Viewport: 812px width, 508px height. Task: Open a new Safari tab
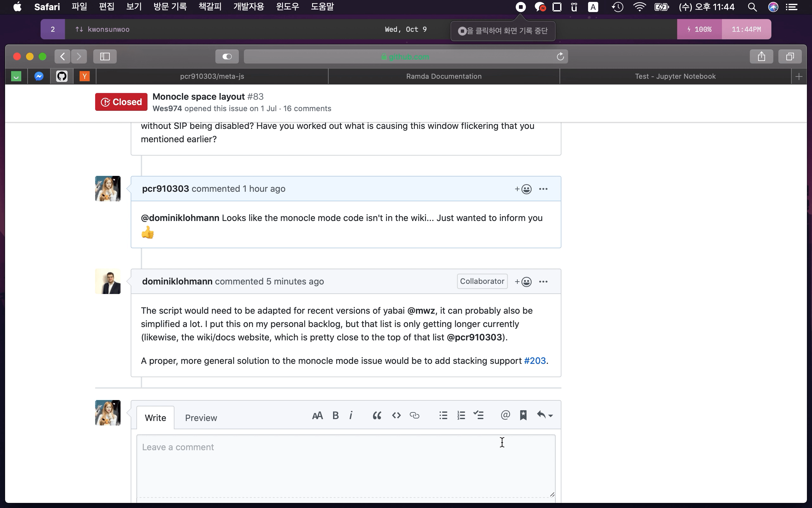click(x=799, y=77)
